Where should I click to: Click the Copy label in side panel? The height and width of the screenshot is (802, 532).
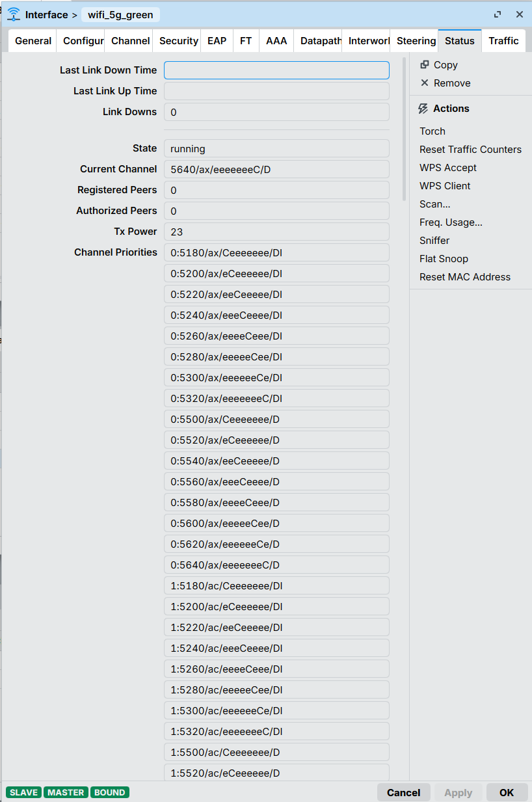tap(446, 64)
